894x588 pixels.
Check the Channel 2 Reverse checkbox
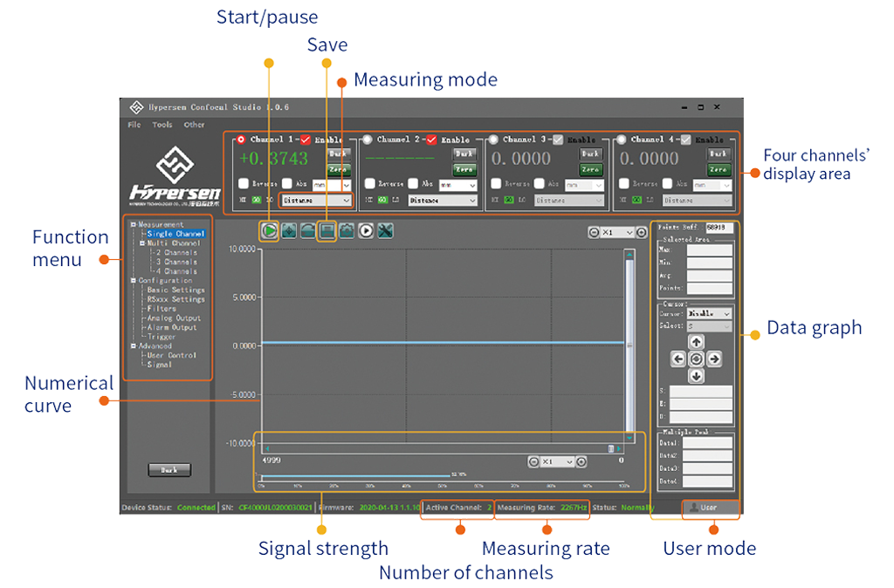pos(369,183)
